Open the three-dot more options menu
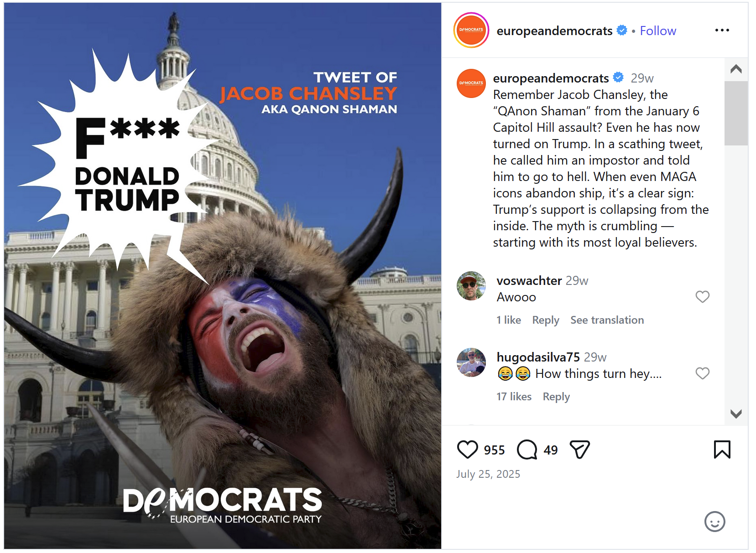Viewport: 756px width, 553px height. [x=722, y=30]
